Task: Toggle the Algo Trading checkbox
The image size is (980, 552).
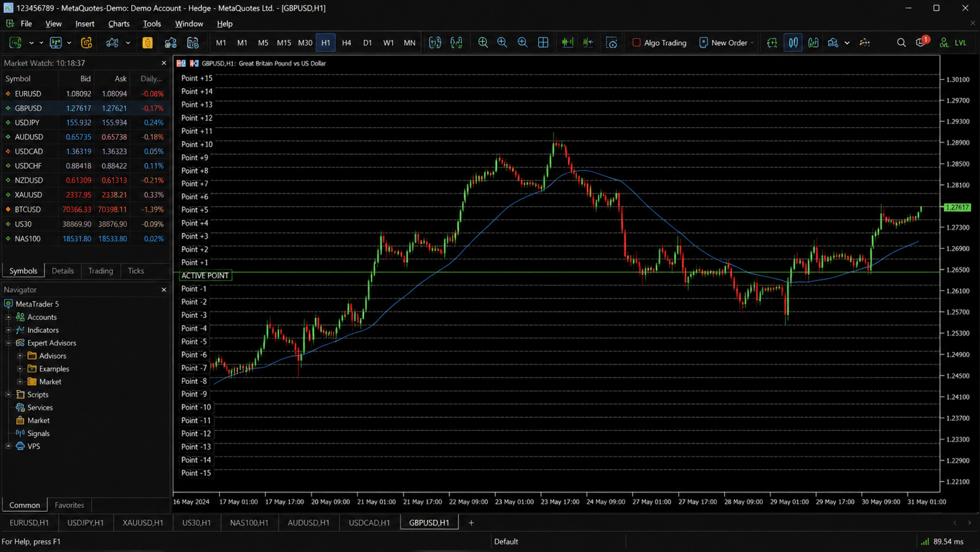Action: [637, 43]
